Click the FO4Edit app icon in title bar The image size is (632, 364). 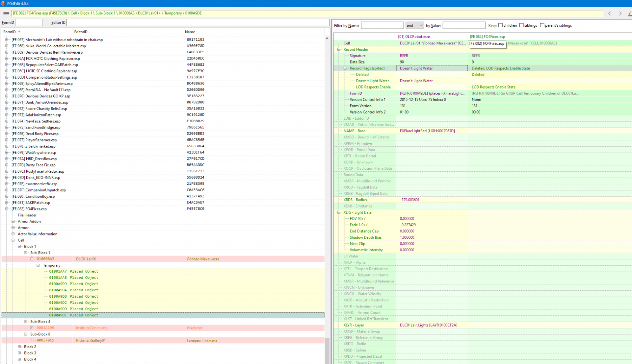pos(3,4)
